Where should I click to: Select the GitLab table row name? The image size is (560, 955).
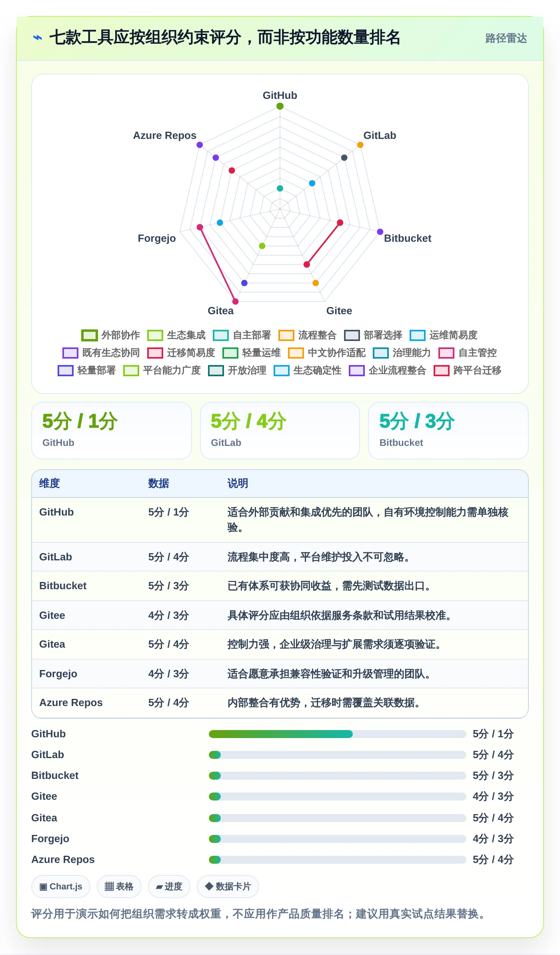56,557
